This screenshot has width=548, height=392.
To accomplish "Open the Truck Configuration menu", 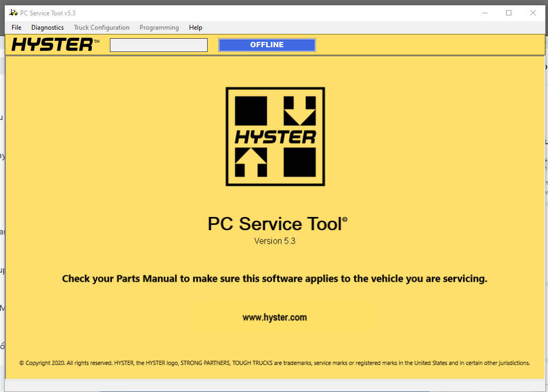I will (101, 27).
